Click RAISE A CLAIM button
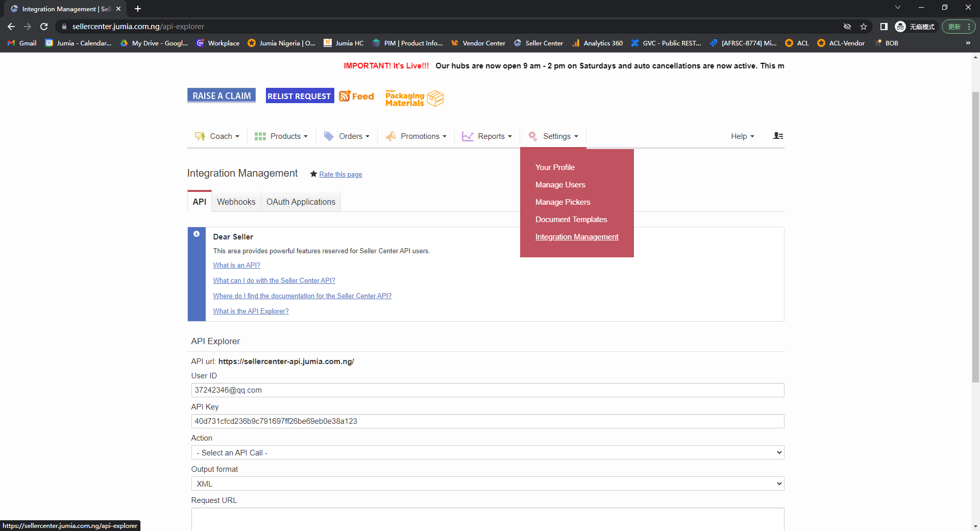 click(222, 95)
